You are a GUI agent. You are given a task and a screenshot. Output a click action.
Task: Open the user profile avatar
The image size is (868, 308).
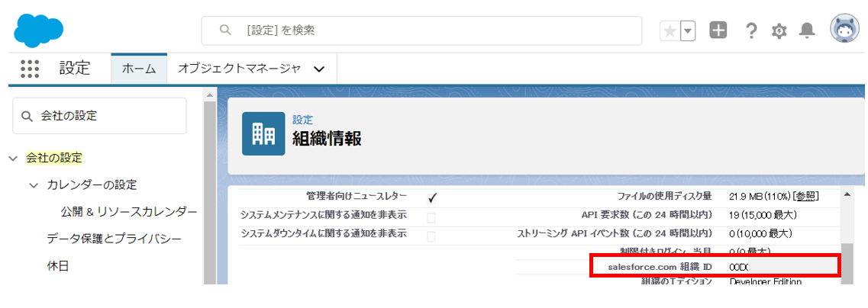tap(845, 30)
